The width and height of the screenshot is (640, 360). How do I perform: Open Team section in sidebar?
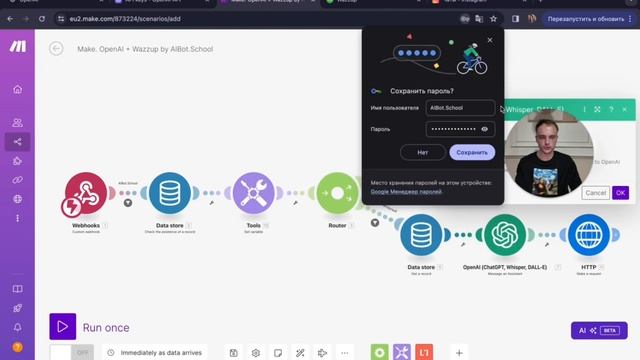[x=18, y=122]
